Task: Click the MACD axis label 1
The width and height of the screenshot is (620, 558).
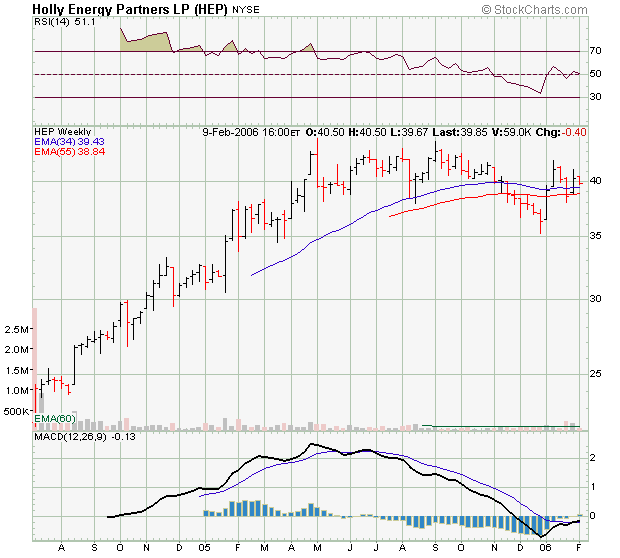Action: click(x=592, y=487)
